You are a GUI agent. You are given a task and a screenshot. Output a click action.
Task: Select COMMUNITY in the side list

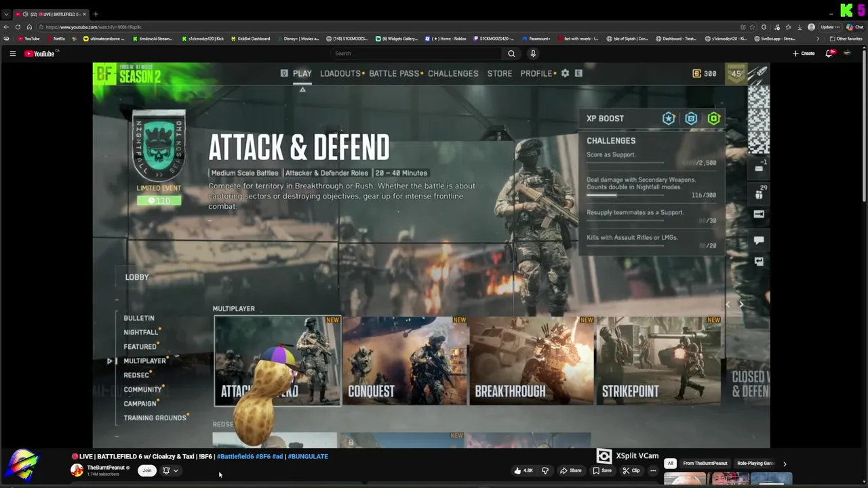pos(142,389)
